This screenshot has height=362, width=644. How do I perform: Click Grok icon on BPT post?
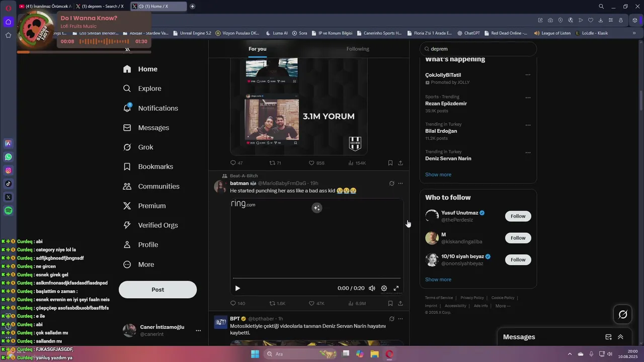391,319
